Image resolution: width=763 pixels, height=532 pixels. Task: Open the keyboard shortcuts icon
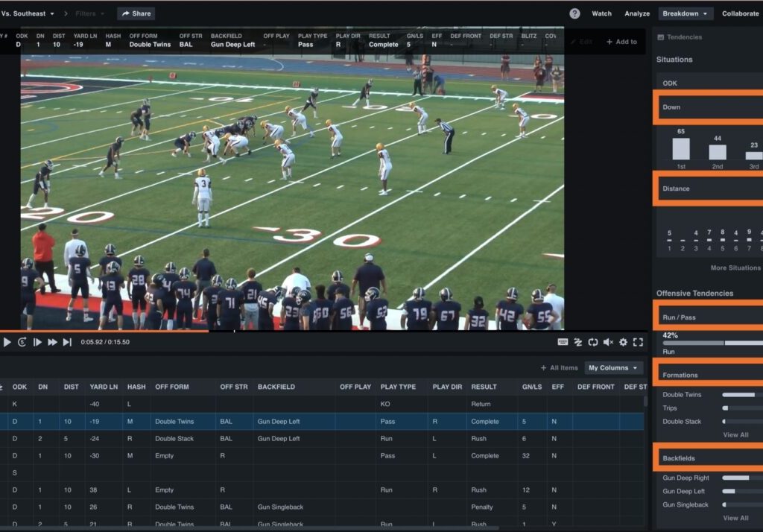(563, 342)
